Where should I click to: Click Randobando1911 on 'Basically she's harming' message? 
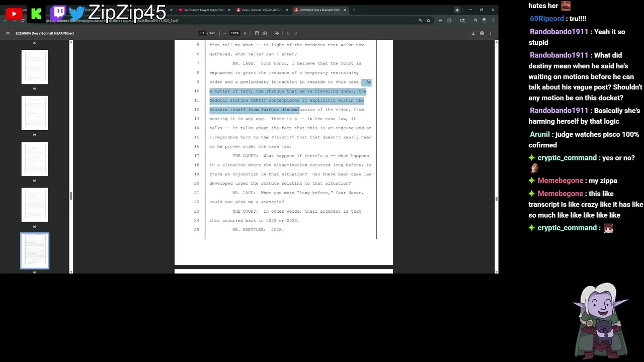(x=559, y=111)
